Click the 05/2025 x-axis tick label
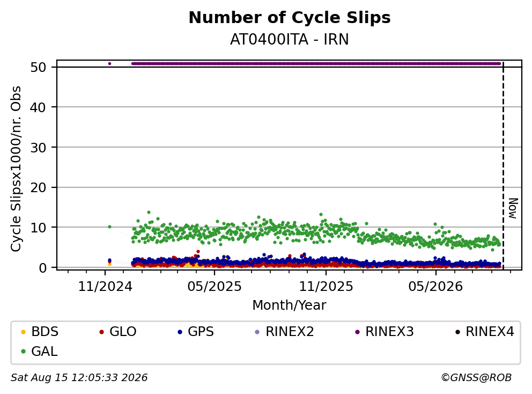Screen dimensions: 532x394 [x=215, y=287]
